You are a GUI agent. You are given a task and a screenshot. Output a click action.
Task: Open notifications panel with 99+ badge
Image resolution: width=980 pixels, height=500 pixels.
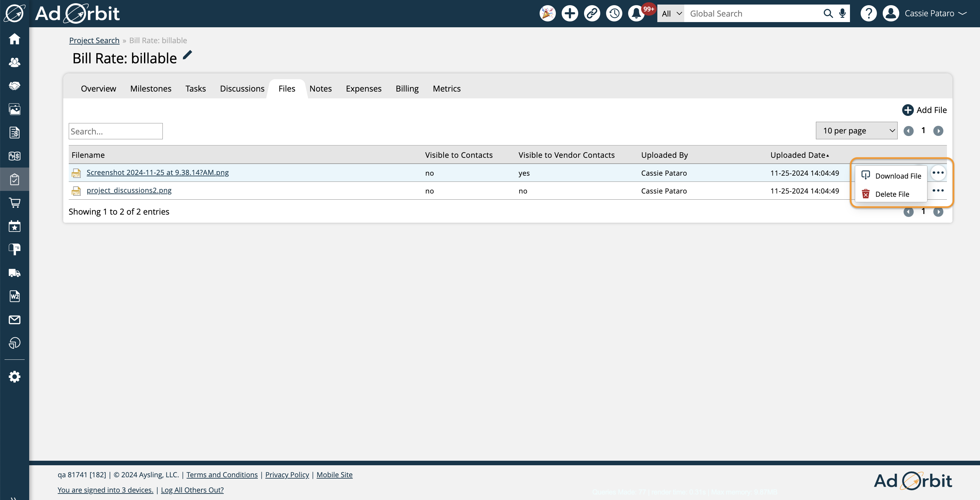tap(637, 13)
